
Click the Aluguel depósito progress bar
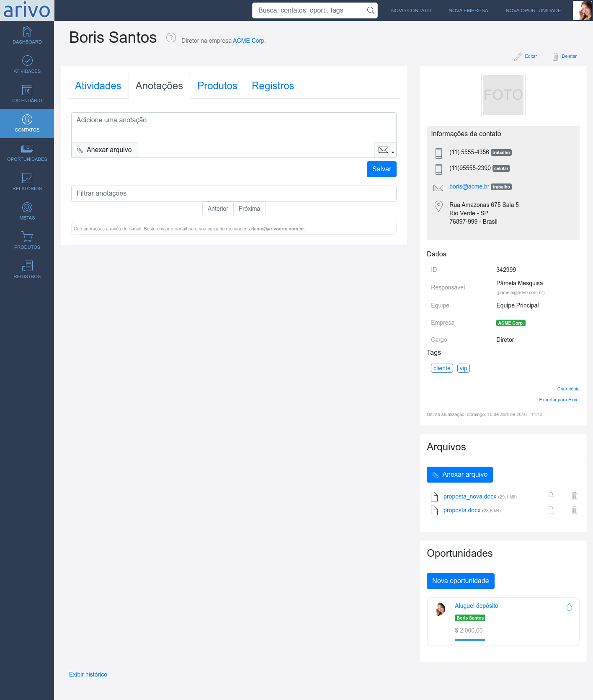(470, 640)
